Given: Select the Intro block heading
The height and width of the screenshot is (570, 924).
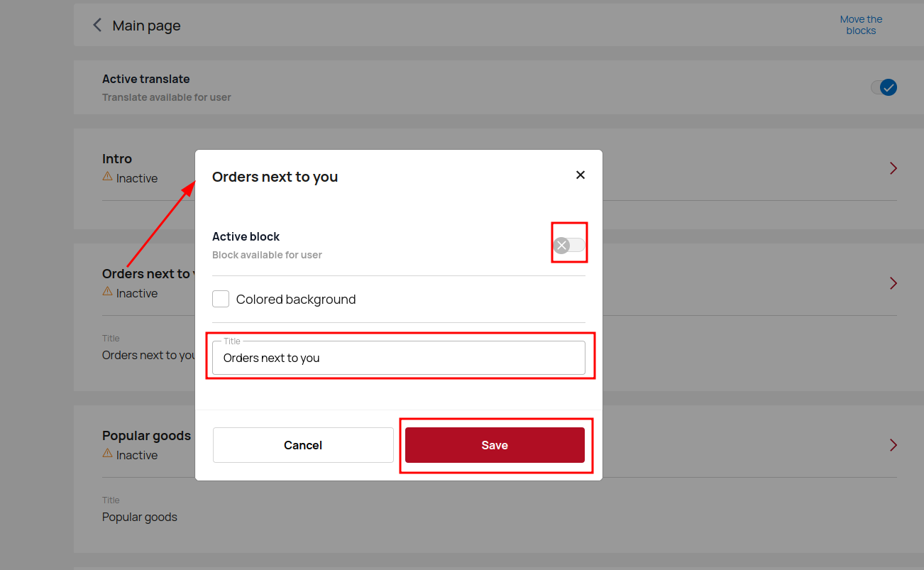Looking at the screenshot, I should pos(117,159).
